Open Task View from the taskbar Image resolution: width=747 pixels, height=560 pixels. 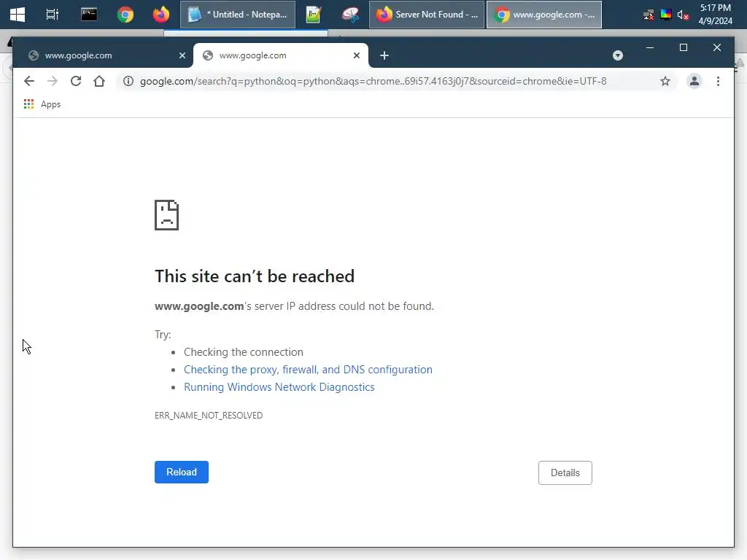coord(53,15)
